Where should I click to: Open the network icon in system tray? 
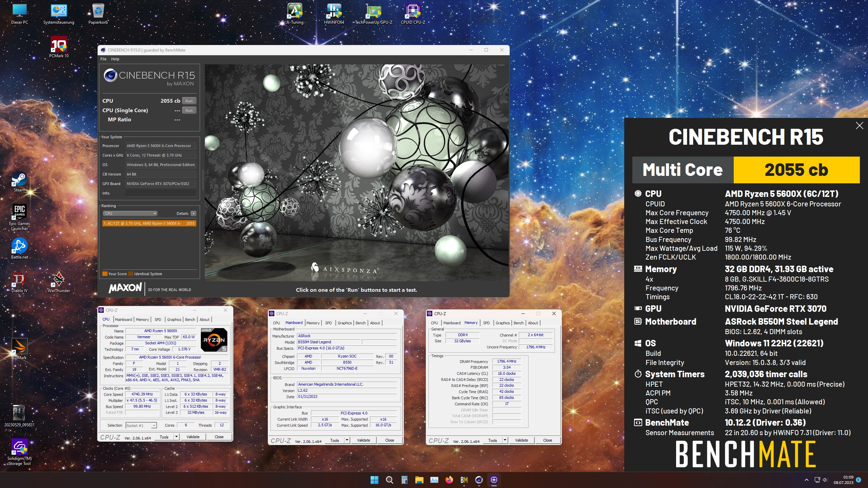(x=817, y=480)
